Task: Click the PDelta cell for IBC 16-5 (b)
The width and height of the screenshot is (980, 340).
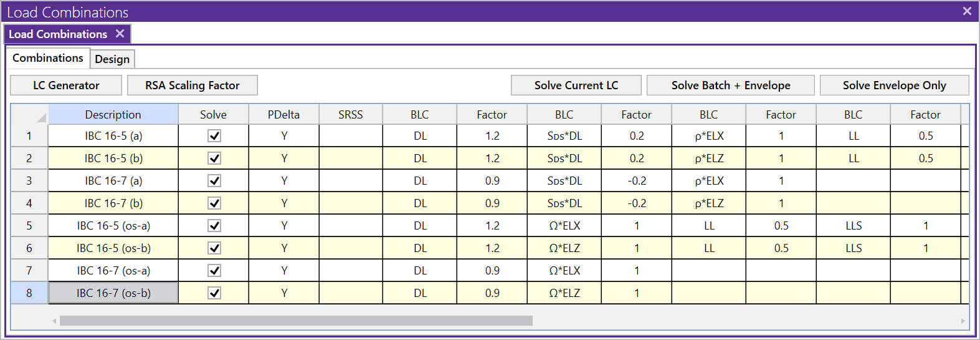Action: coord(284,158)
